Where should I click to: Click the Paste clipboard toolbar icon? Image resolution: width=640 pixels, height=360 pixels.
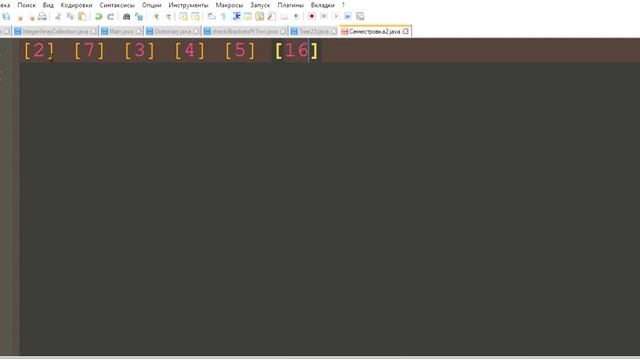click(x=82, y=16)
